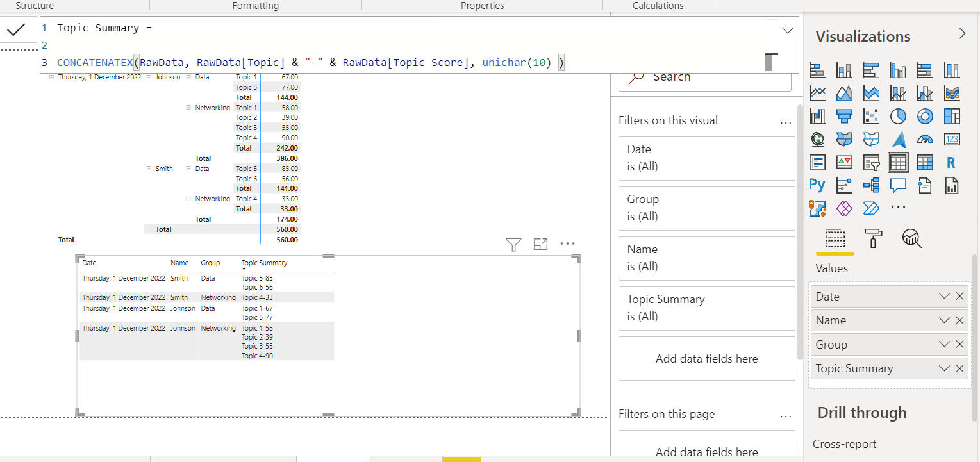
Task: Expand the Date filter card
Action: (x=706, y=158)
